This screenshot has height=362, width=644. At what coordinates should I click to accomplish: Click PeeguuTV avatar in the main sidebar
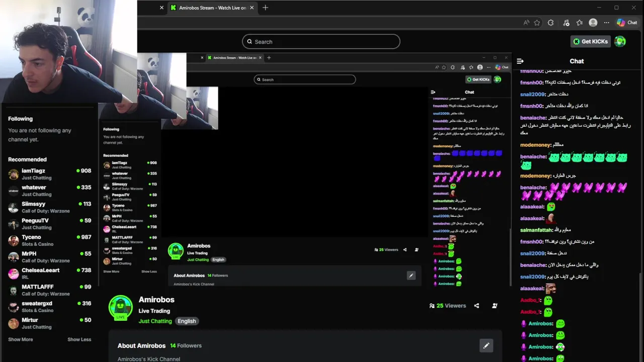coord(14,224)
